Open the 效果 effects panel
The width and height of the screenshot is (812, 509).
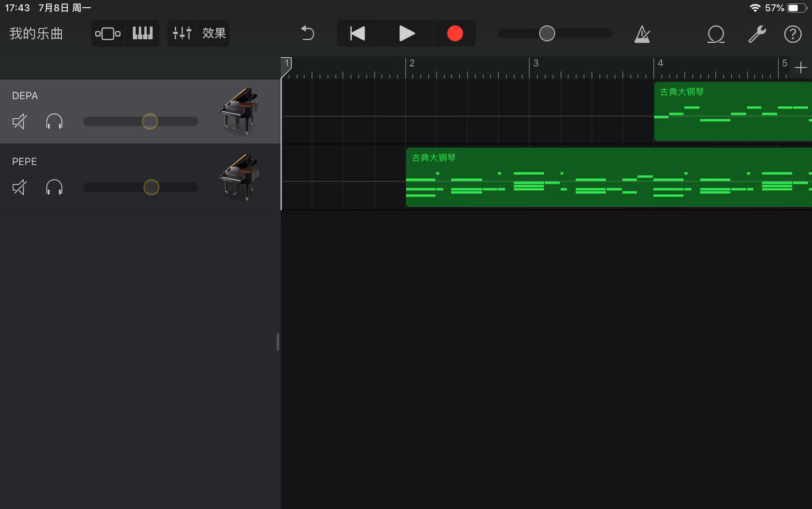coord(214,33)
